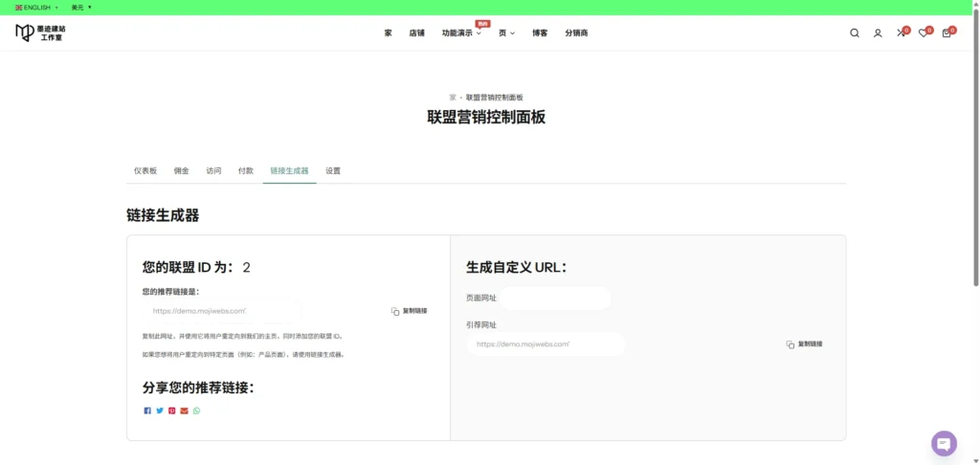
Task: Switch to the 佣金 tab
Action: pyautogui.click(x=182, y=171)
